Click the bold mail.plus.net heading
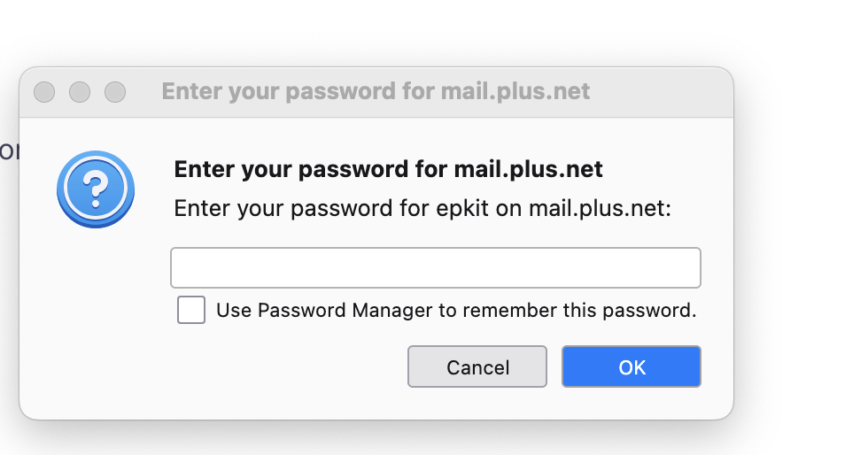 tap(388, 169)
